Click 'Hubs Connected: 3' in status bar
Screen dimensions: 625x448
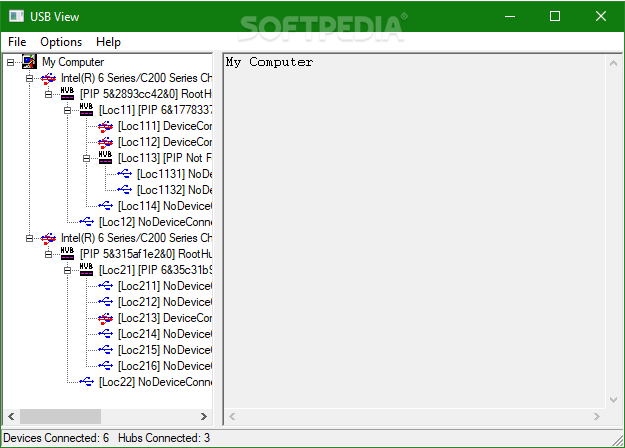click(x=164, y=438)
